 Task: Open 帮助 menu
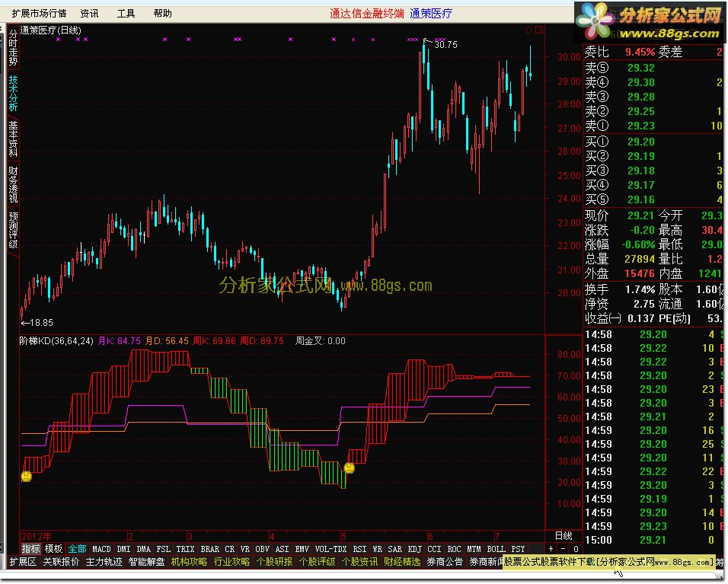162,14
